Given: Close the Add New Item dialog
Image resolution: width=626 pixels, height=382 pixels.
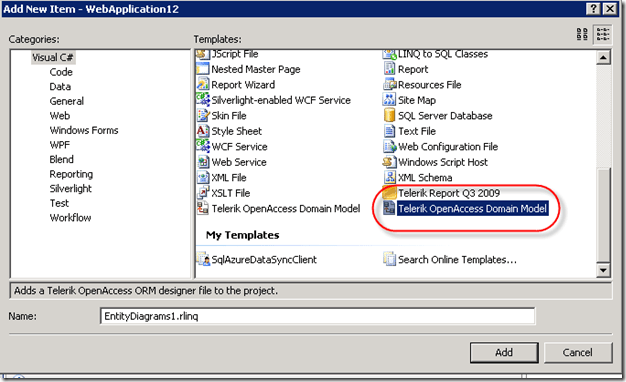Looking at the screenshot, I should point(610,9).
